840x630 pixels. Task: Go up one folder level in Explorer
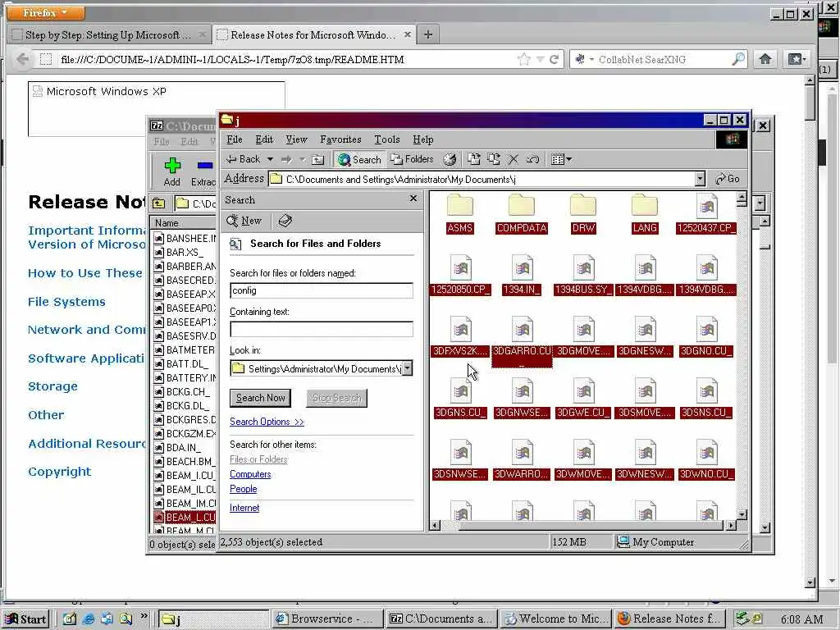317,159
